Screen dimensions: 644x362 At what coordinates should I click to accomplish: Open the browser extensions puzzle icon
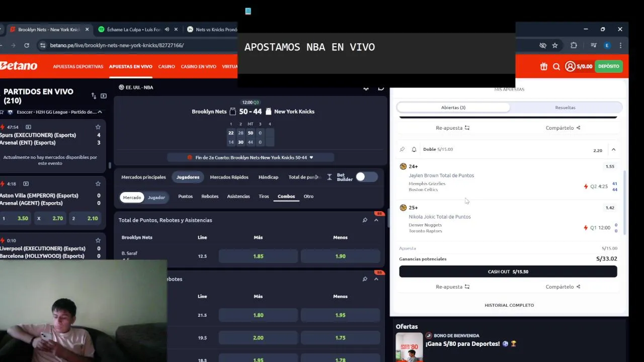click(x=574, y=45)
